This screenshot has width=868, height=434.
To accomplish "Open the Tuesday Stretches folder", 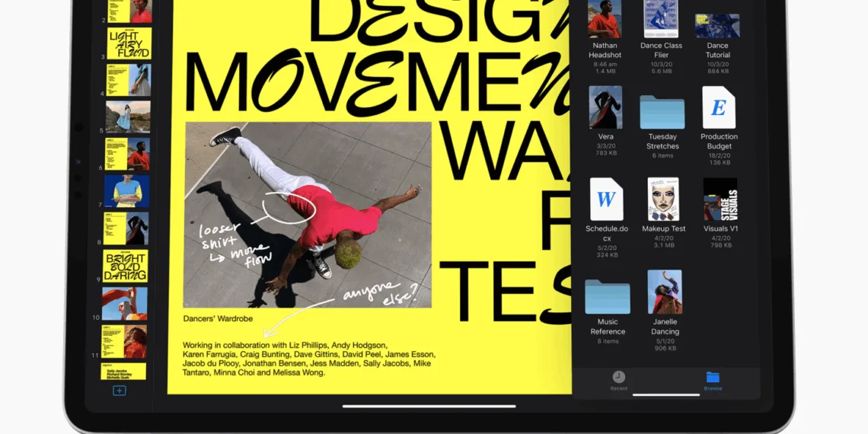I will [x=662, y=112].
